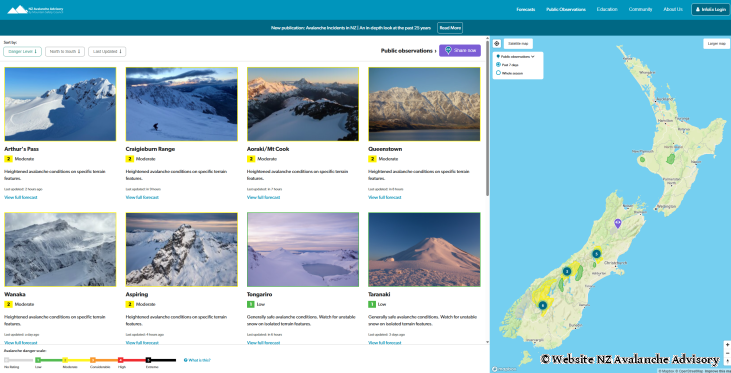Open the Community menu

pos(641,9)
